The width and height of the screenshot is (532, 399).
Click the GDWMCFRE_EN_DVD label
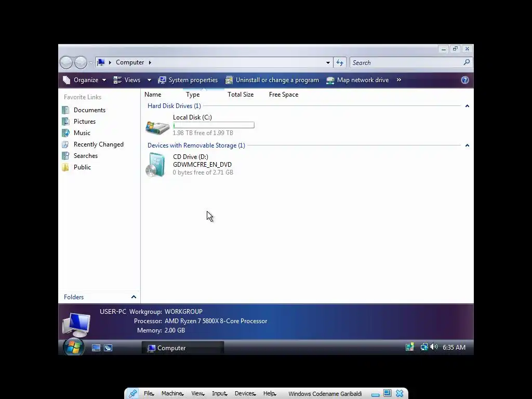click(x=202, y=165)
